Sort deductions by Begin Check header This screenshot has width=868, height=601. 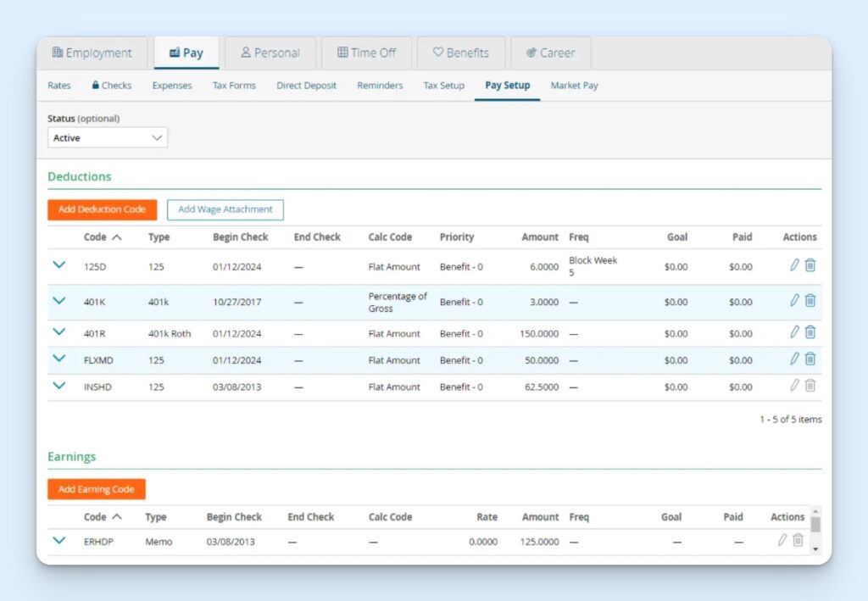coord(240,237)
